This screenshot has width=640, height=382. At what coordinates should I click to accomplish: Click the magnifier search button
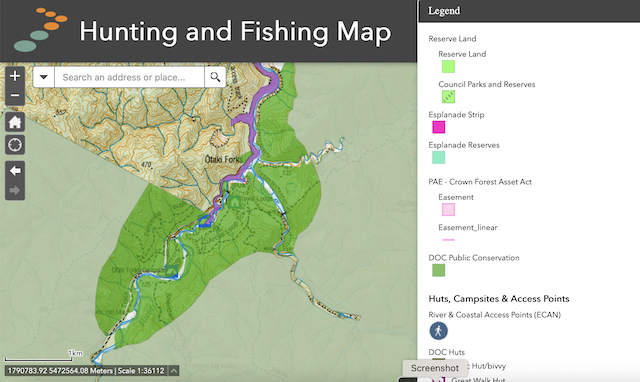[215, 77]
